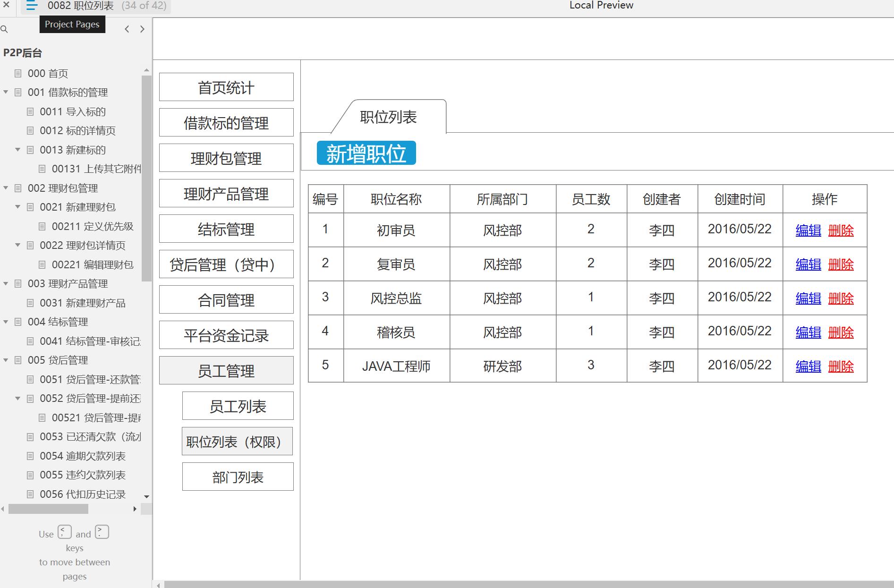Click 删除 link for 稽核员 row
Image resolution: width=894 pixels, height=588 pixels.
pyautogui.click(x=841, y=332)
